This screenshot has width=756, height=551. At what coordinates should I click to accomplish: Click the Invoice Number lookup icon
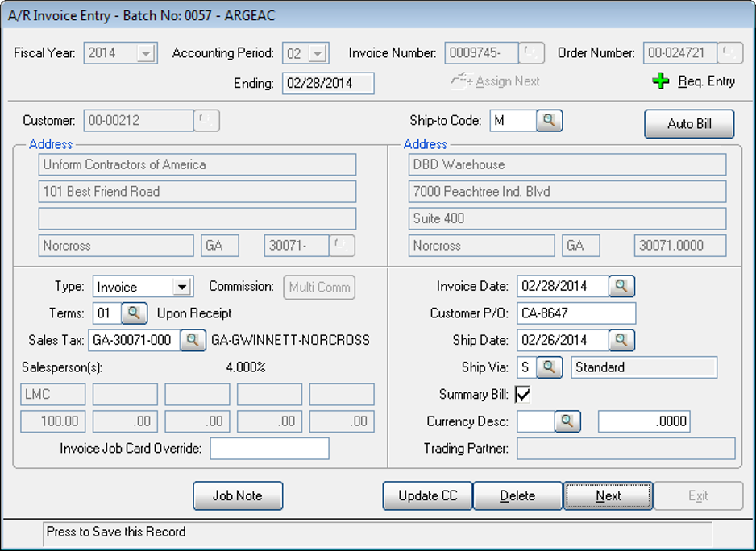[x=531, y=53]
